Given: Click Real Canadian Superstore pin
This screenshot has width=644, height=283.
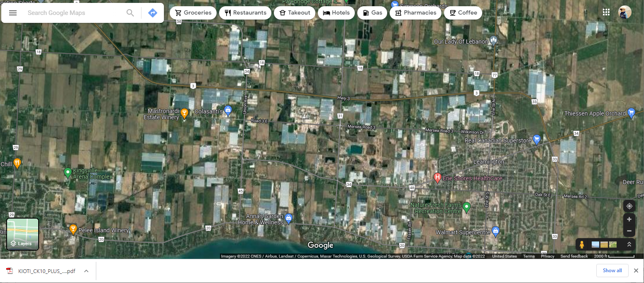Looking at the screenshot, I should click(x=537, y=139).
